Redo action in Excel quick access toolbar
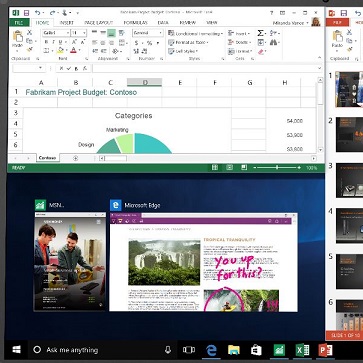The height and width of the screenshot is (363, 363). pos(52,13)
